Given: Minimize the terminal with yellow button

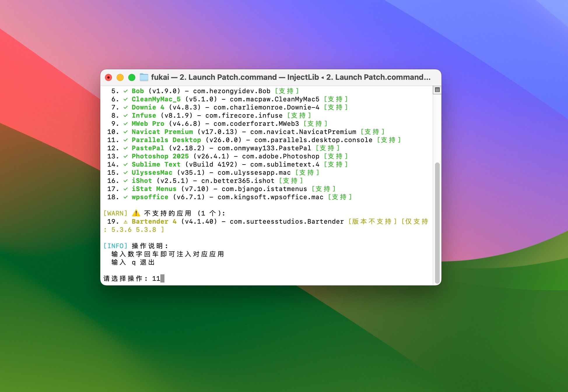Looking at the screenshot, I should point(120,77).
